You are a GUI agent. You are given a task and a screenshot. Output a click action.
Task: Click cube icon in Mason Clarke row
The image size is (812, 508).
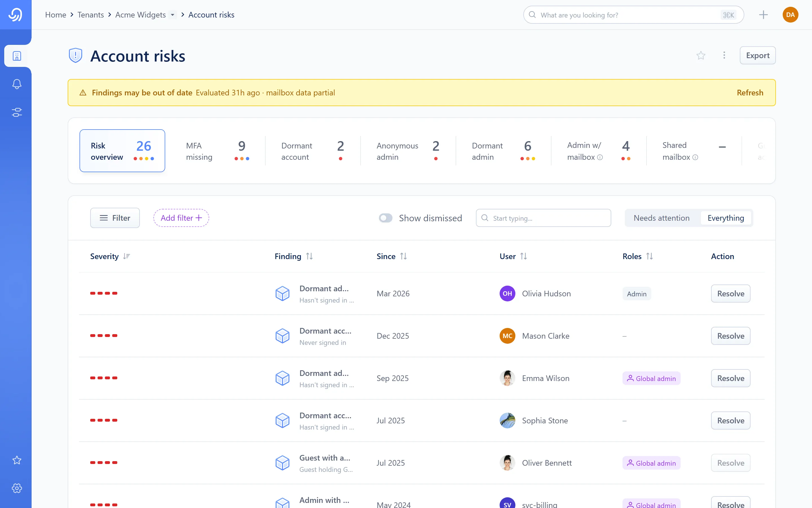(x=283, y=336)
